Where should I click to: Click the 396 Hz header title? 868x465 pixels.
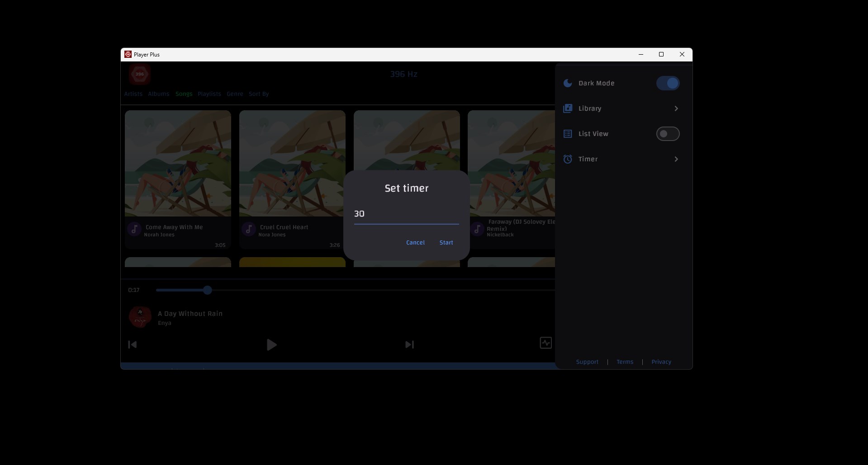[x=404, y=74]
